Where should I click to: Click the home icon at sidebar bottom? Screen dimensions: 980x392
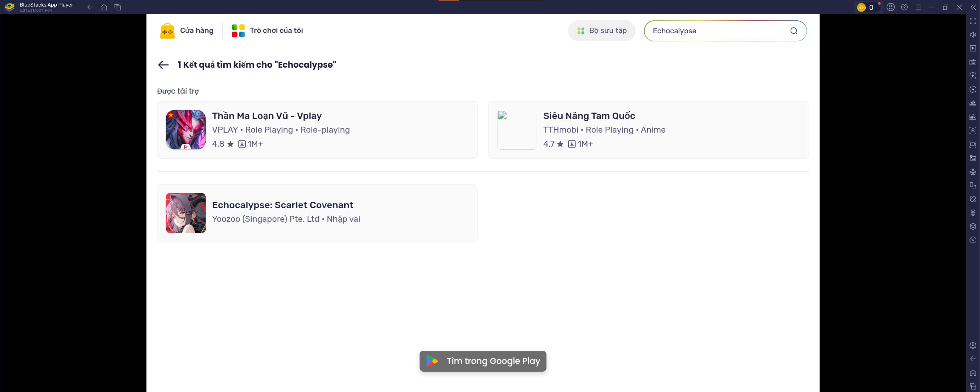point(973,373)
